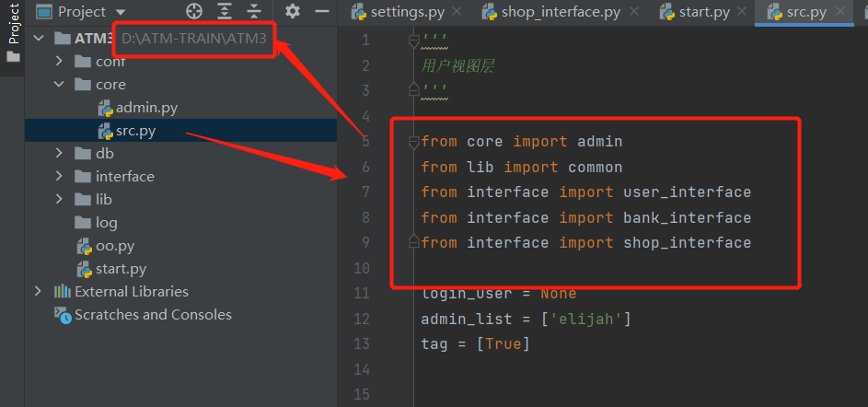
Task: Switch to the shop_interface.py editor tab
Action: click(x=561, y=12)
